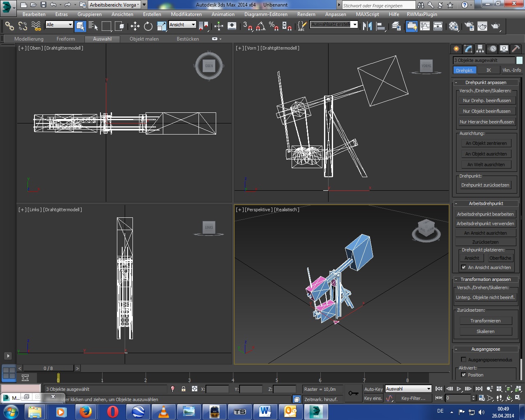Click the Select and Link chain icon

(9, 26)
